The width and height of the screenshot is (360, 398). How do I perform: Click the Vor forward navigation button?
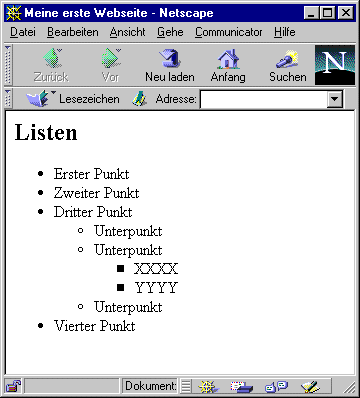point(110,66)
